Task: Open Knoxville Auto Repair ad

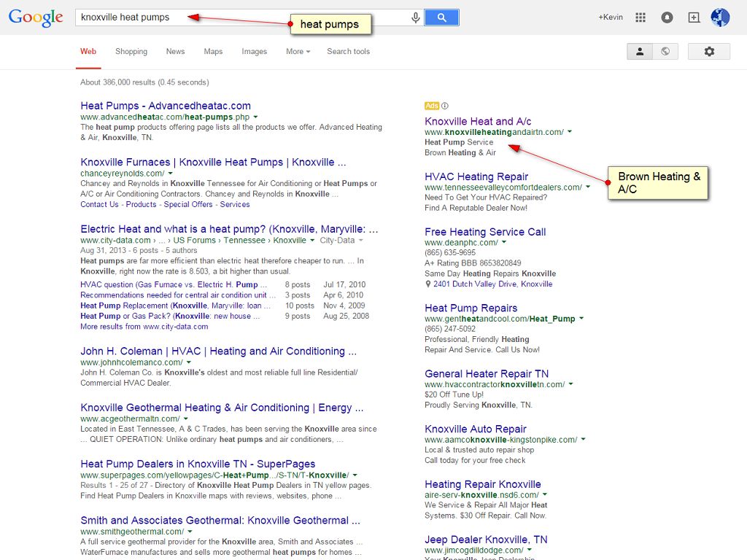Action: point(476,429)
